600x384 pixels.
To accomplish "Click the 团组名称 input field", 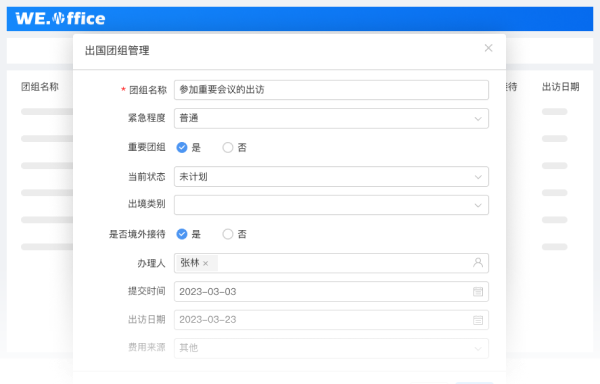I will (x=331, y=90).
